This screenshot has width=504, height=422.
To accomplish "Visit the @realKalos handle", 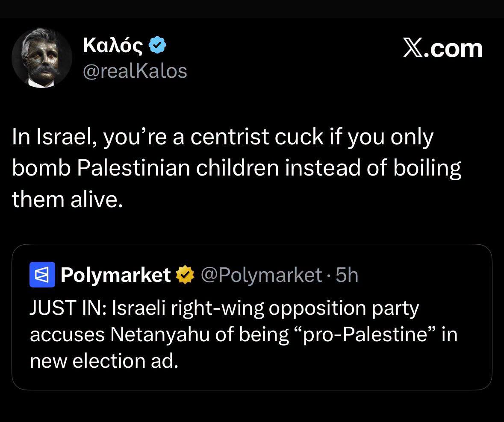I will tap(135, 71).
